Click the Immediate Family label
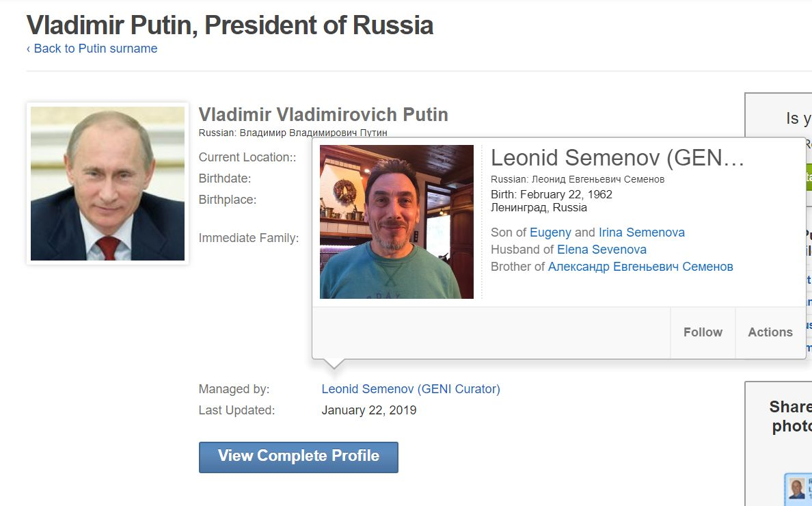Viewport: 812px width, 506px height. click(x=249, y=238)
